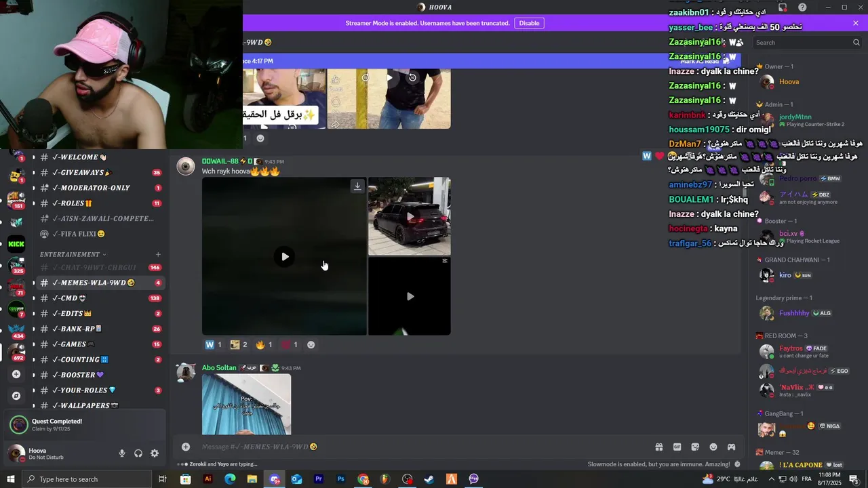Open the Quest Completed notice
This screenshot has height=488, width=868.
[85, 425]
